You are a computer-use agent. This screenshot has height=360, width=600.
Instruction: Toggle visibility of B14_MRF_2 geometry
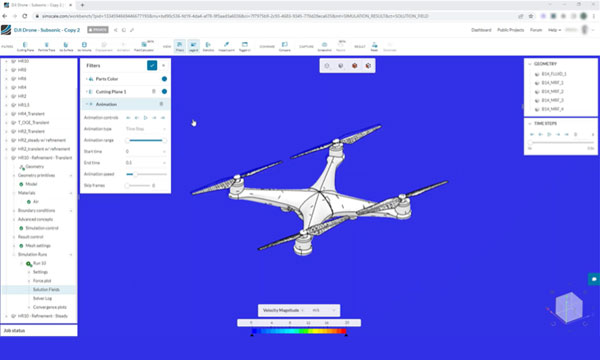536,91
